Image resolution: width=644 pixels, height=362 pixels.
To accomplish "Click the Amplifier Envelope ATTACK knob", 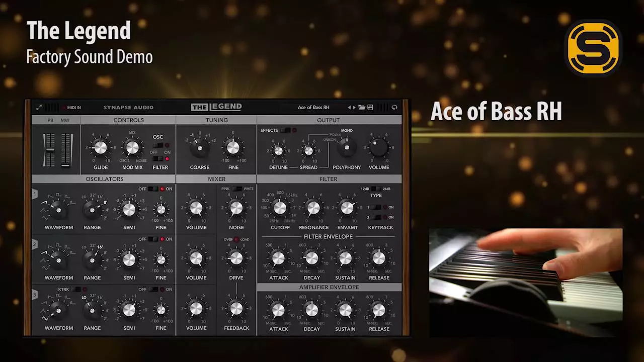I will click(278, 310).
